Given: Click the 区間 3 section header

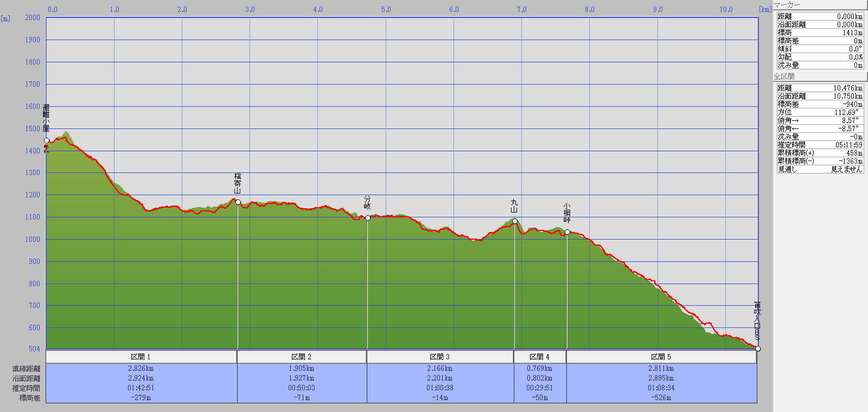Looking at the screenshot, I should 440,357.
